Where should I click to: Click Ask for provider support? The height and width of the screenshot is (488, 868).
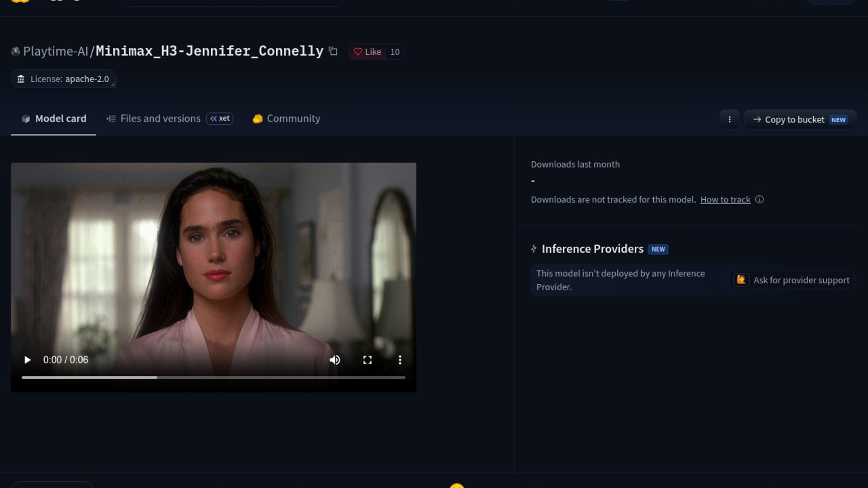[792, 280]
